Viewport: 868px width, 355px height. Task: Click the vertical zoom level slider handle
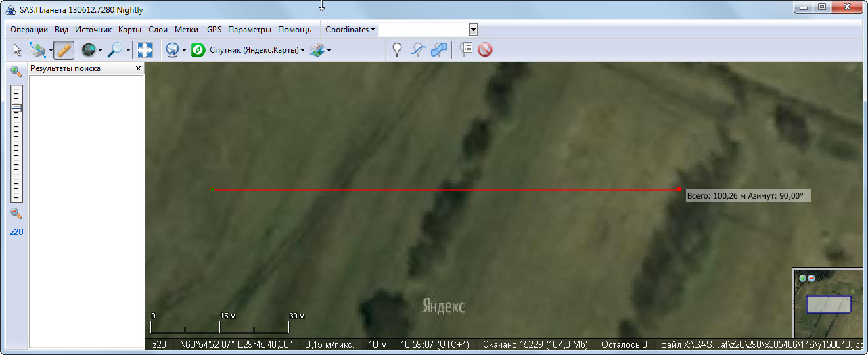[x=16, y=108]
